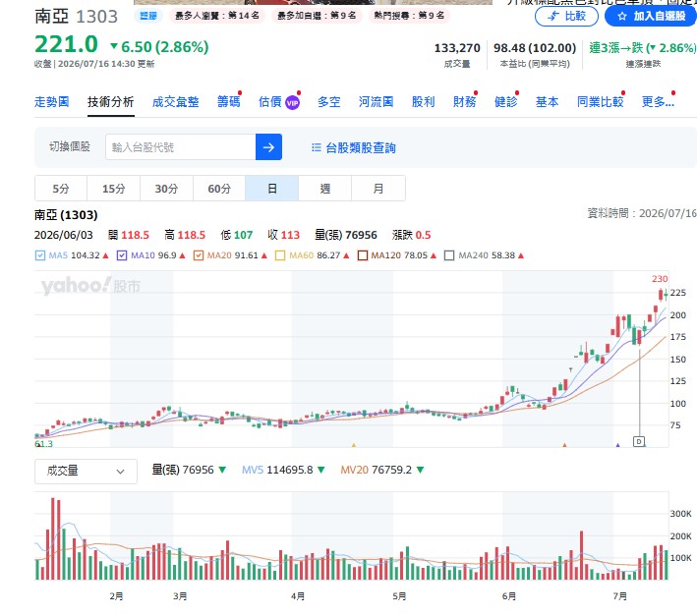Open the 同業比較 tab
This screenshot has height=616, width=697.
[x=600, y=102]
